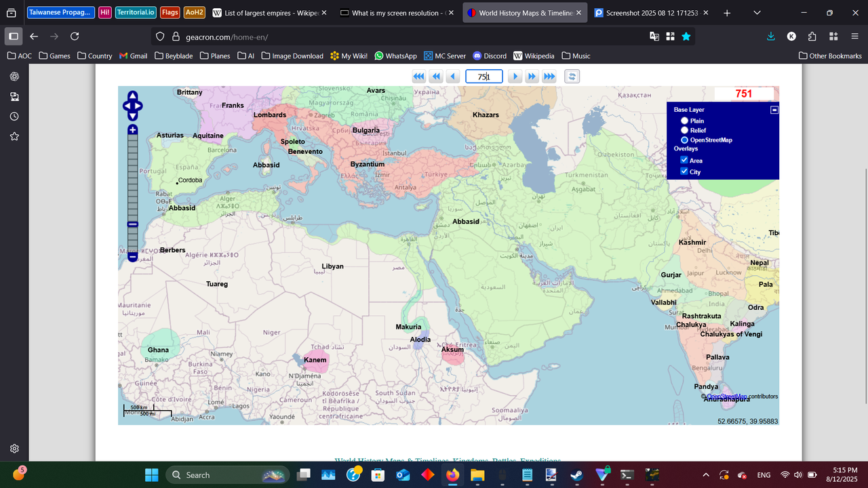The width and height of the screenshot is (868, 488).
Task: Open Steam from the taskbar
Action: [x=576, y=474]
